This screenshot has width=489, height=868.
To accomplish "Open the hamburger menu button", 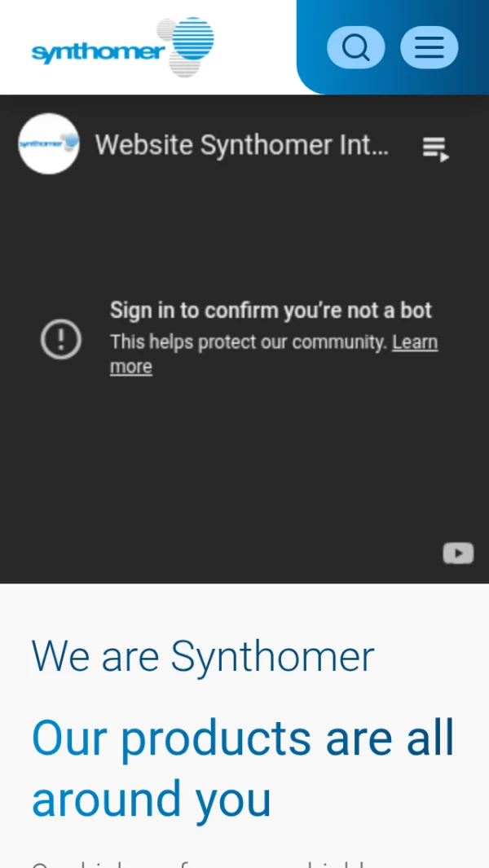I will (430, 47).
